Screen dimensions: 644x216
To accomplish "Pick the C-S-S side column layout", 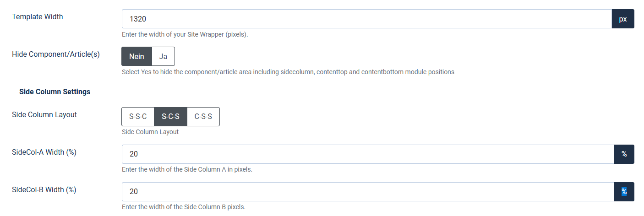I will 203,117.
